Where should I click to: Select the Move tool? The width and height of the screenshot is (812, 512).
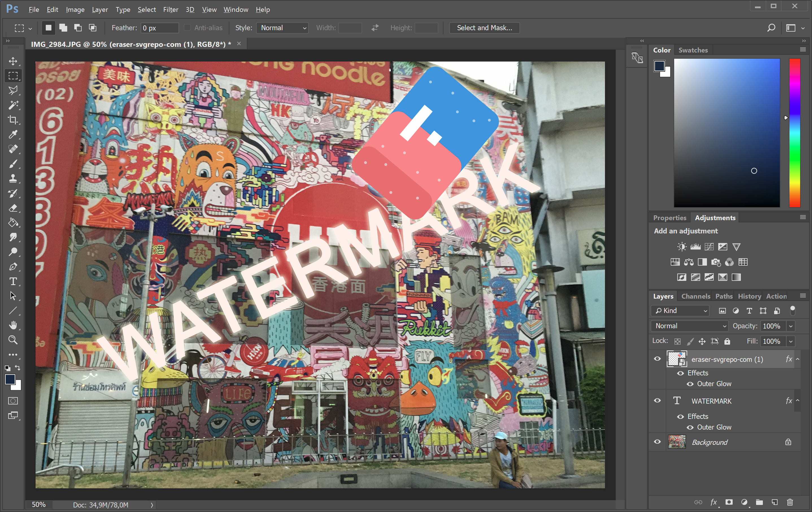point(13,61)
